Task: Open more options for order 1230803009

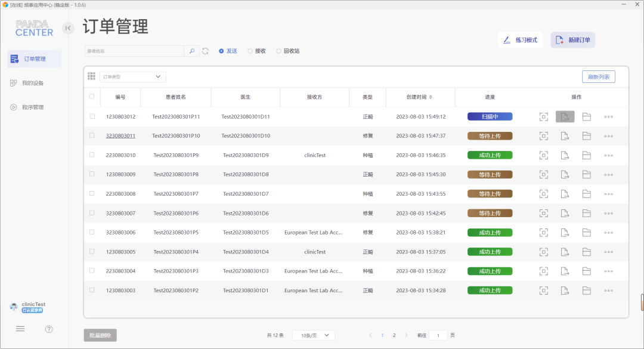Action: tap(608, 175)
